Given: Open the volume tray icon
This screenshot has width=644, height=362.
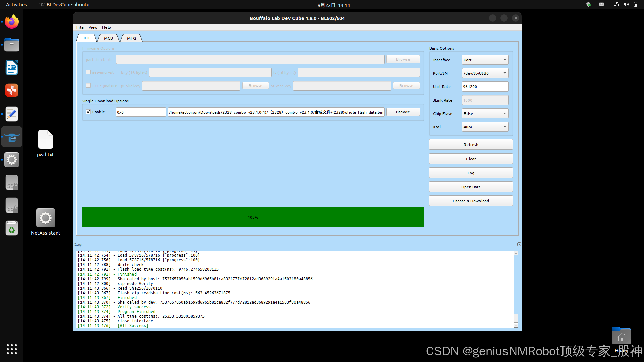Looking at the screenshot, I should point(626,5).
